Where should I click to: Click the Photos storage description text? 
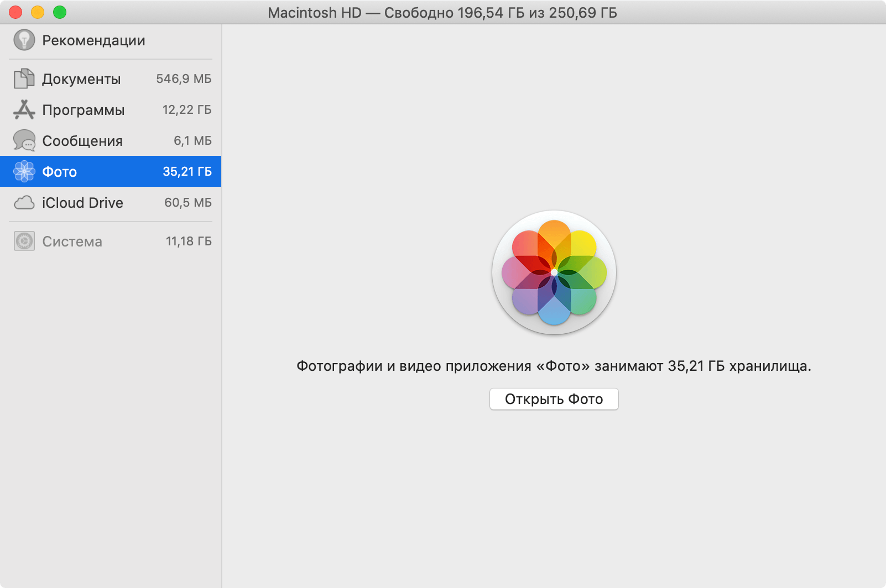point(554,366)
